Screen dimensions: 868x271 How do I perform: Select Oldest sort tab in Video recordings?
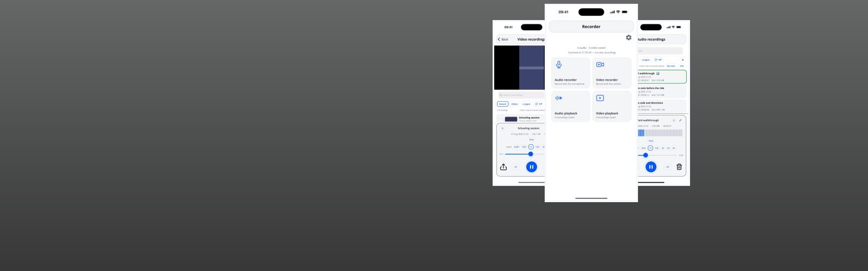514,104
